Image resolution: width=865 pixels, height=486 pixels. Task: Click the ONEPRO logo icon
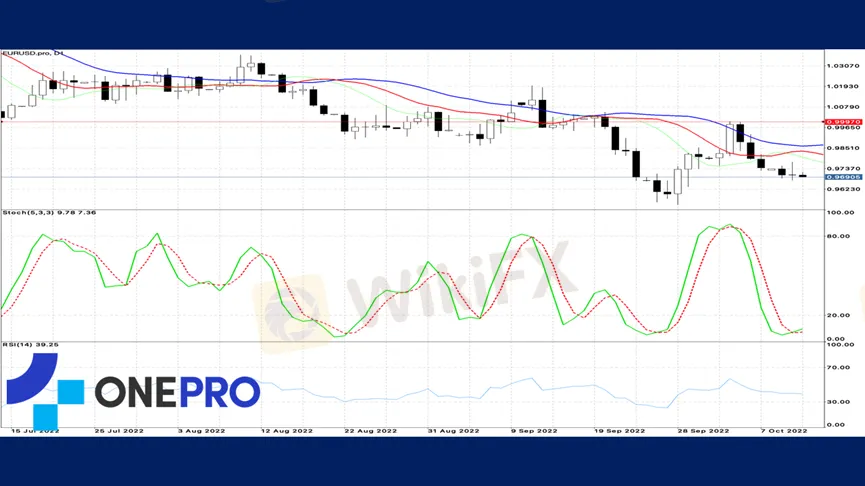45,388
